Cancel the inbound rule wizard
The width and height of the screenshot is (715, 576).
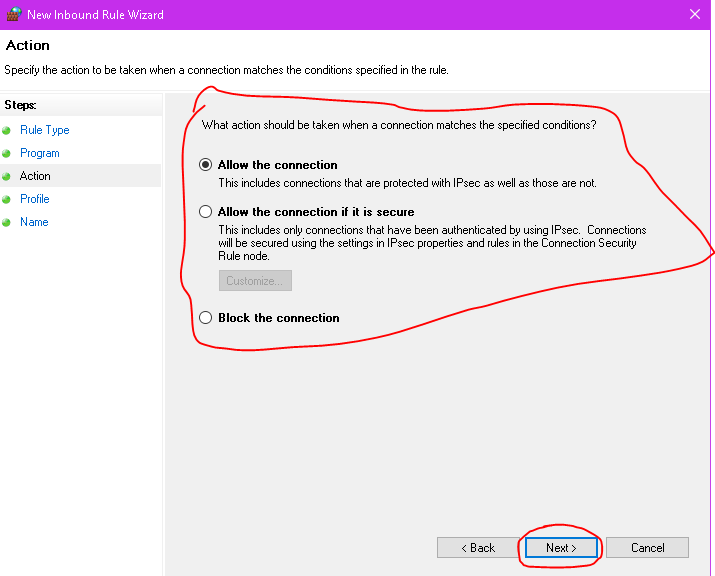pos(647,547)
